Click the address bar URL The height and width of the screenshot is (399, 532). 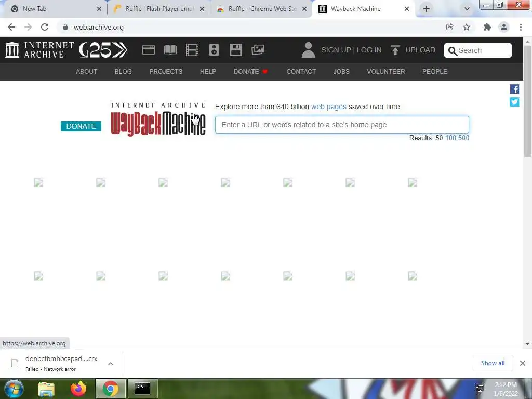[x=99, y=27]
